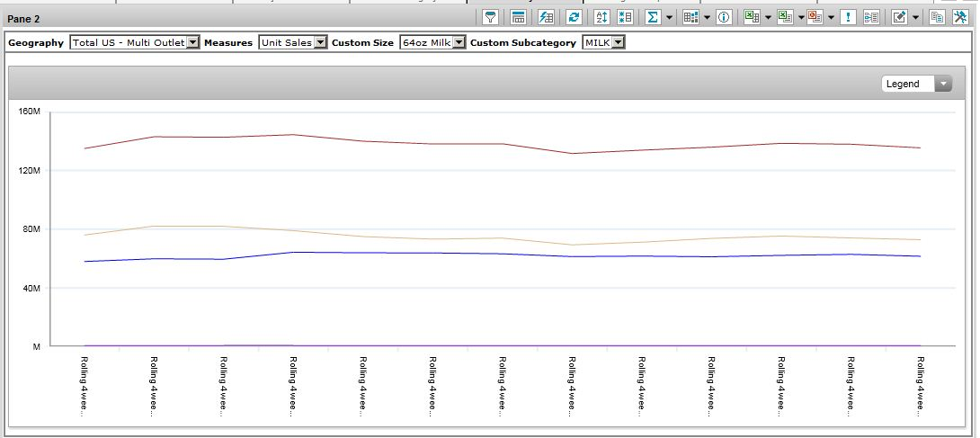Click the lightning bolt table icon
980x438 pixels.
pyautogui.click(x=546, y=18)
